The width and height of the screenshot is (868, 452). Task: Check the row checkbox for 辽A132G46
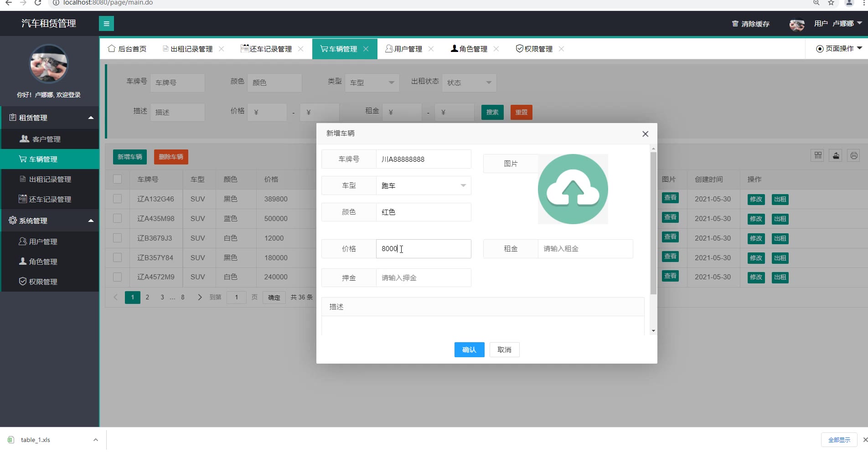pyautogui.click(x=118, y=199)
